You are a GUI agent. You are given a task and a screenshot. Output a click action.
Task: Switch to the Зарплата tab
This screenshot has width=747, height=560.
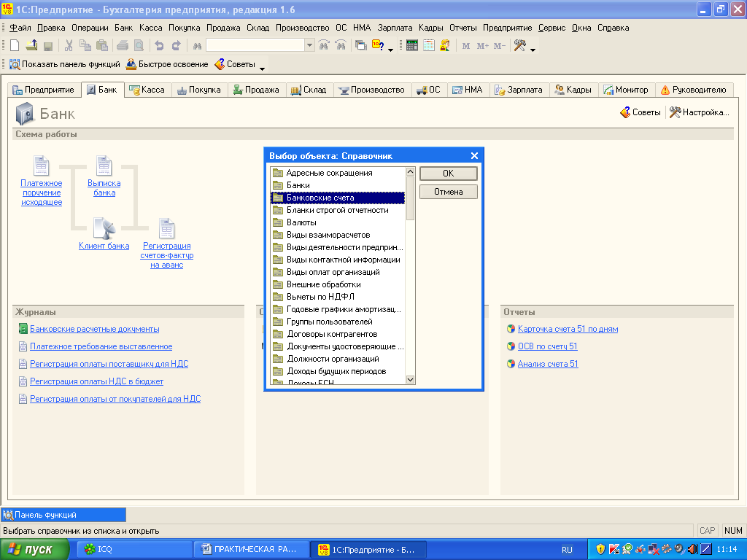(x=519, y=90)
